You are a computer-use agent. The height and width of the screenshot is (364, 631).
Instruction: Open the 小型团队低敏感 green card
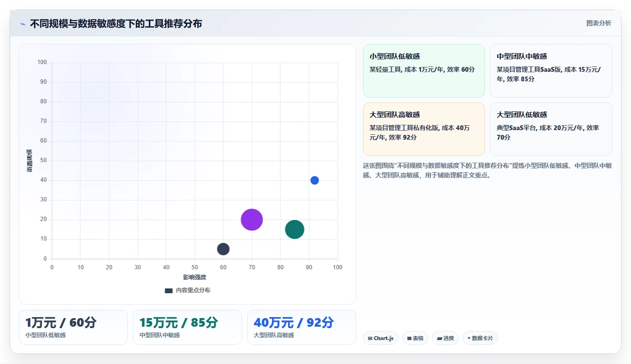(424, 71)
